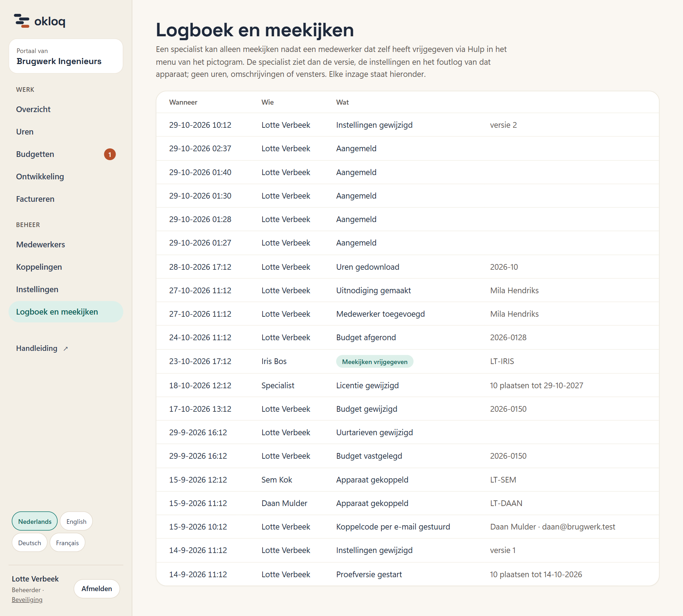Click the Budgetten notification badge

coord(110,154)
